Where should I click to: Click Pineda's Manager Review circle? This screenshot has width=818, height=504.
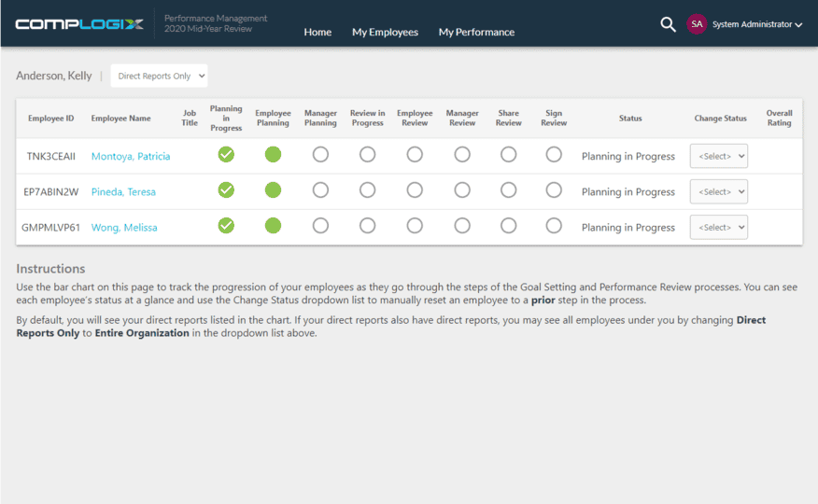462,190
